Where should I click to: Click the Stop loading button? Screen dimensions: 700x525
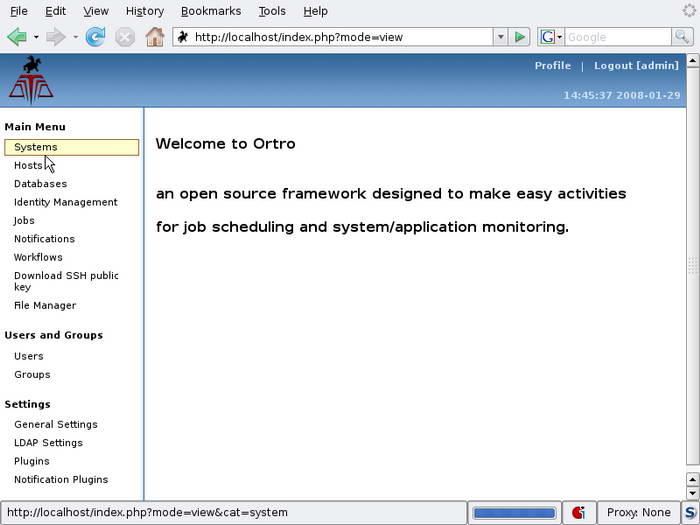(x=125, y=37)
